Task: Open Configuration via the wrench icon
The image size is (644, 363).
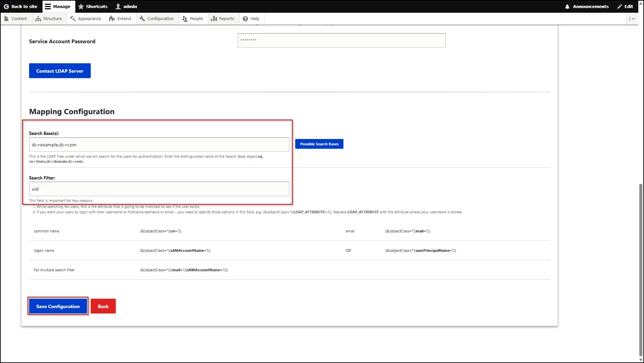Action: (x=142, y=18)
